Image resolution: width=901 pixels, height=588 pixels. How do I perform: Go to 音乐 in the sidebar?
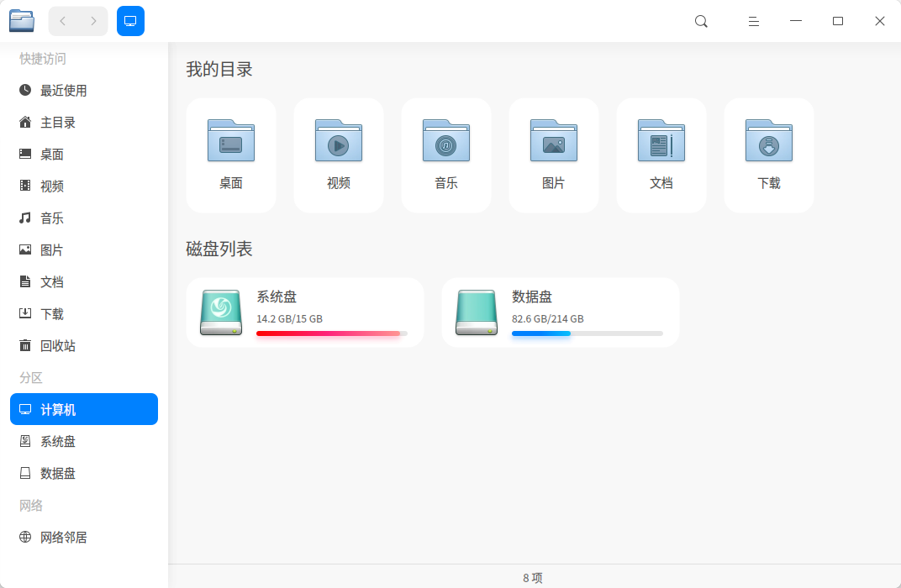tap(84, 218)
